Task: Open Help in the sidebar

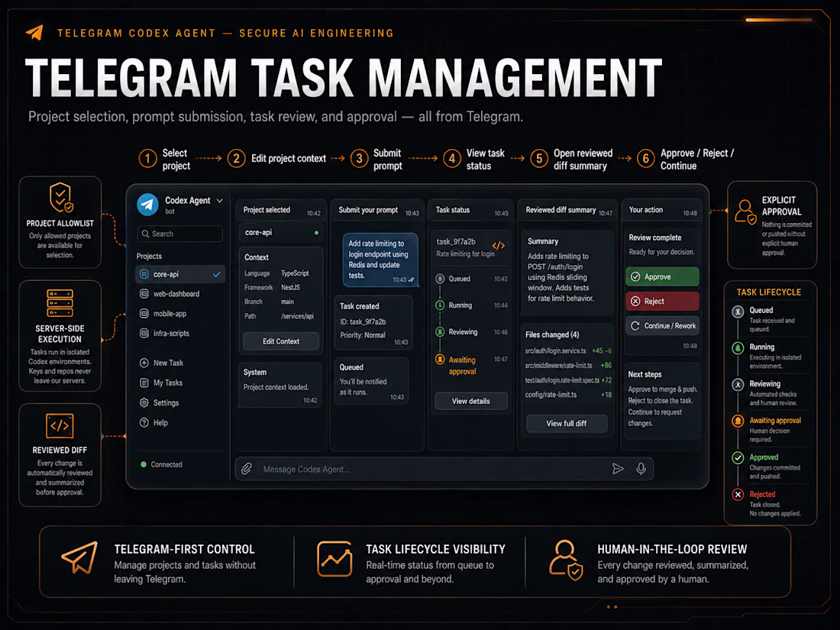Action: coord(153,423)
